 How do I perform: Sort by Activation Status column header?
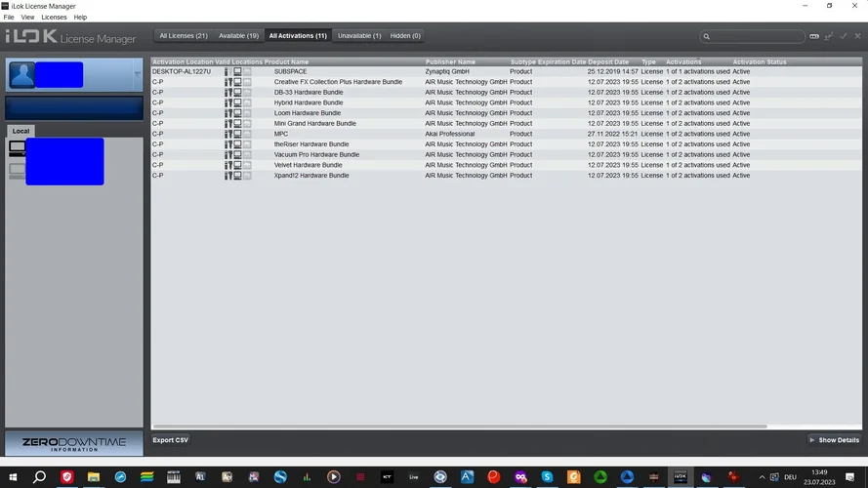pyautogui.click(x=759, y=61)
